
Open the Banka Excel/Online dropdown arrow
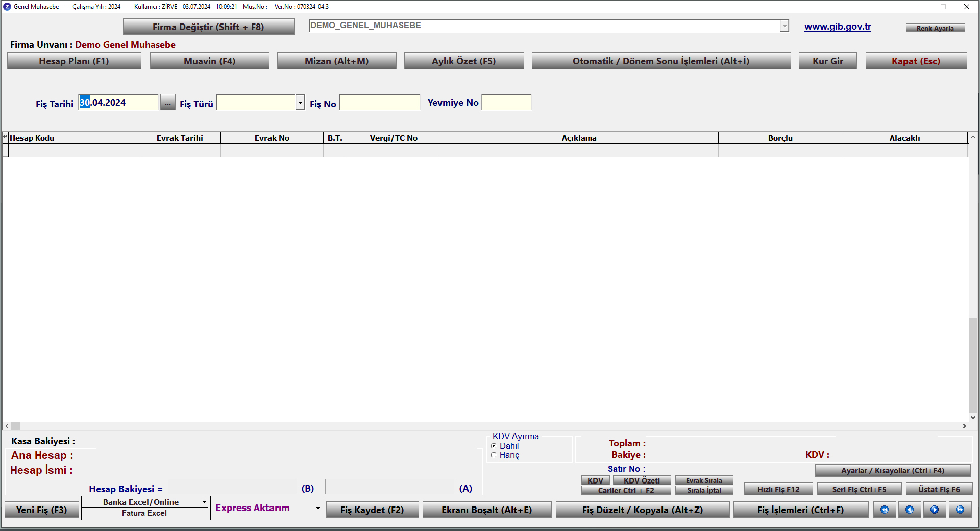click(x=204, y=502)
